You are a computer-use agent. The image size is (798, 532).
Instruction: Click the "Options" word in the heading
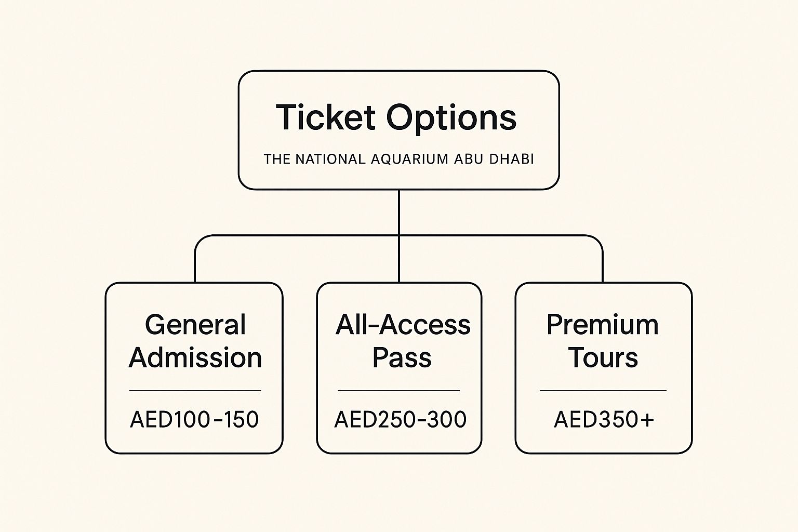coord(451,118)
